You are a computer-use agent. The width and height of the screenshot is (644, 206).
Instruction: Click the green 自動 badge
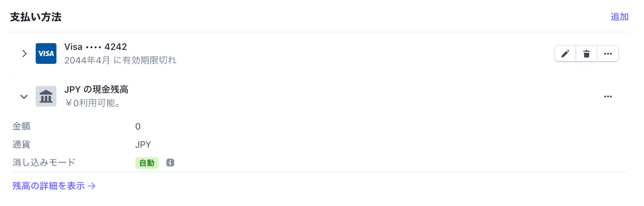coord(147,163)
